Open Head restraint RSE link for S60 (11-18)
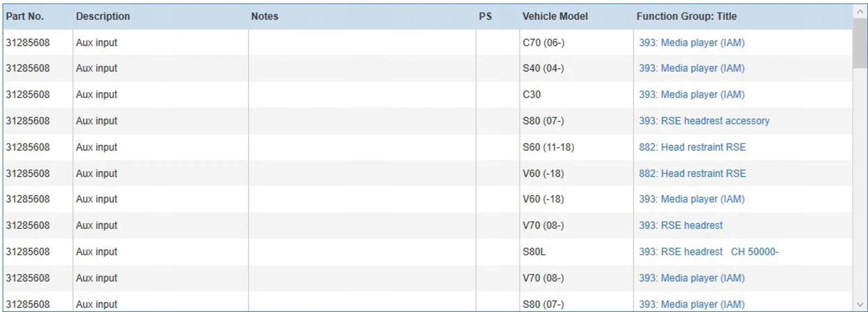Viewport: 868px width, 312px height. click(x=692, y=147)
